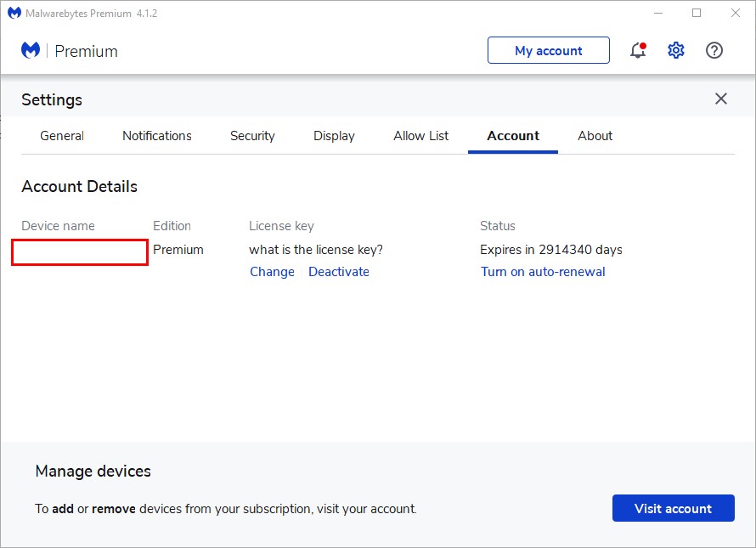This screenshot has height=548, width=756.
Task: Open the About tab
Action: pyautogui.click(x=595, y=136)
